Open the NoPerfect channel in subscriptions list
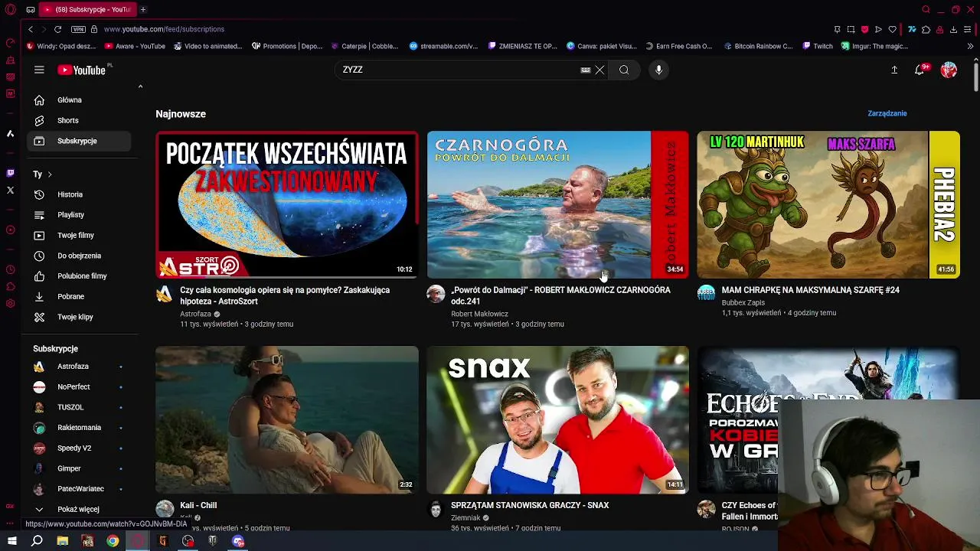This screenshot has height=551, width=980. (x=79, y=386)
